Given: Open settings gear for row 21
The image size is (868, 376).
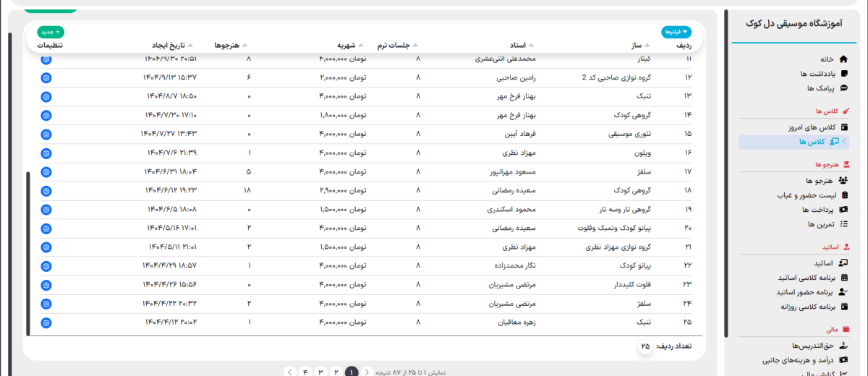Looking at the screenshot, I should [46, 247].
